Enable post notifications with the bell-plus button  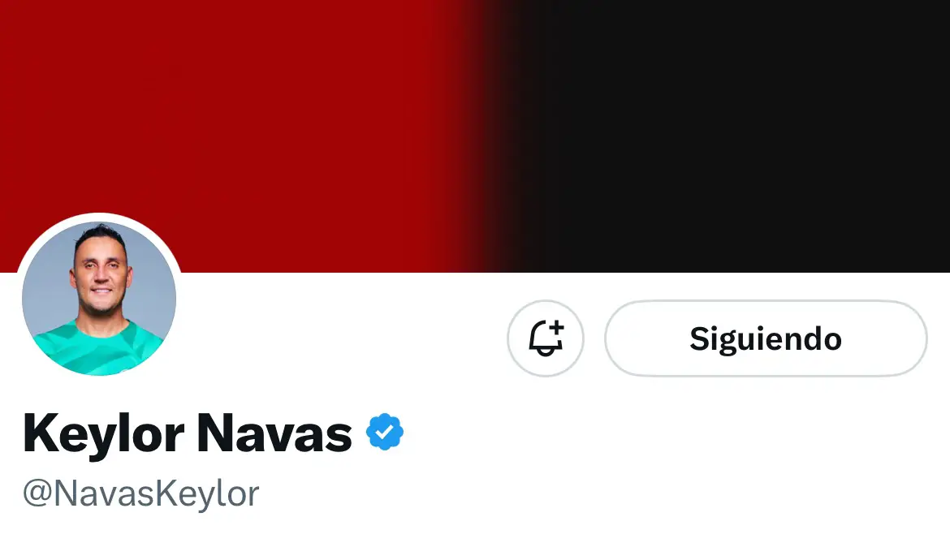coord(546,338)
